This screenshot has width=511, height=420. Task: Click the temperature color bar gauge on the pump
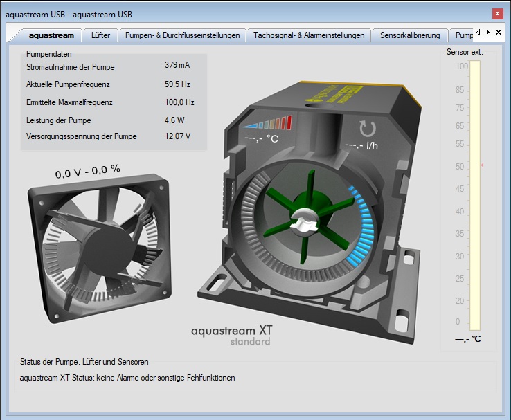(267, 122)
